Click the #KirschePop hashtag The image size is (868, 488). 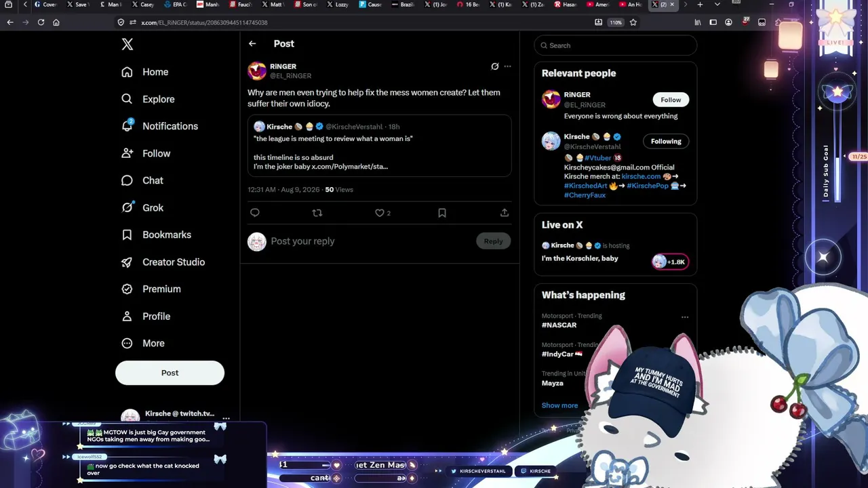pos(648,186)
